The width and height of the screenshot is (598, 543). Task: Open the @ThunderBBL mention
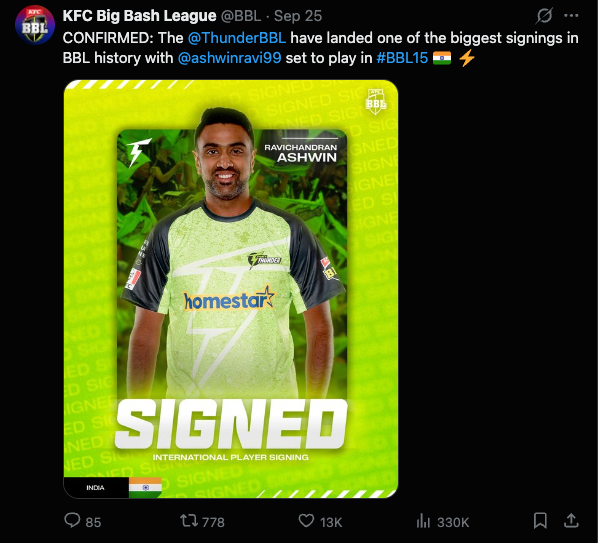pyautogui.click(x=236, y=38)
